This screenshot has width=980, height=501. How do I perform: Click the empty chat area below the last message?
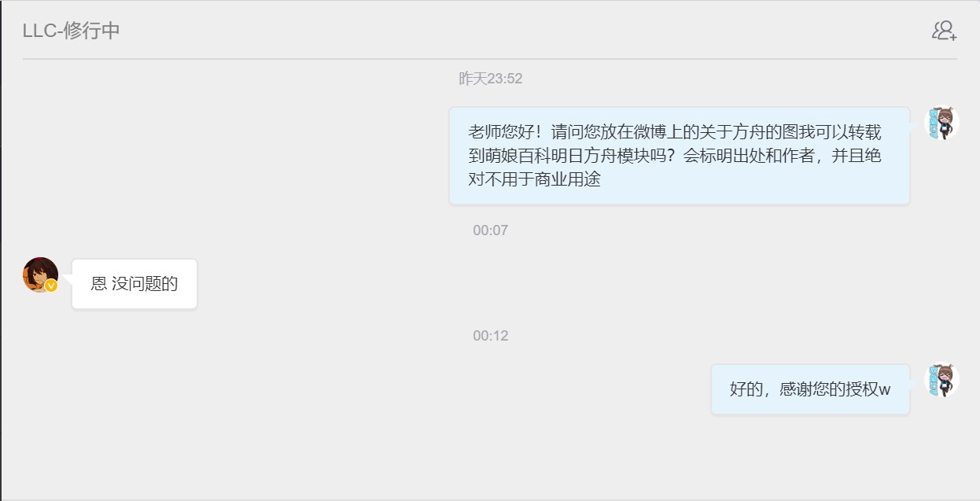pyautogui.click(x=490, y=456)
